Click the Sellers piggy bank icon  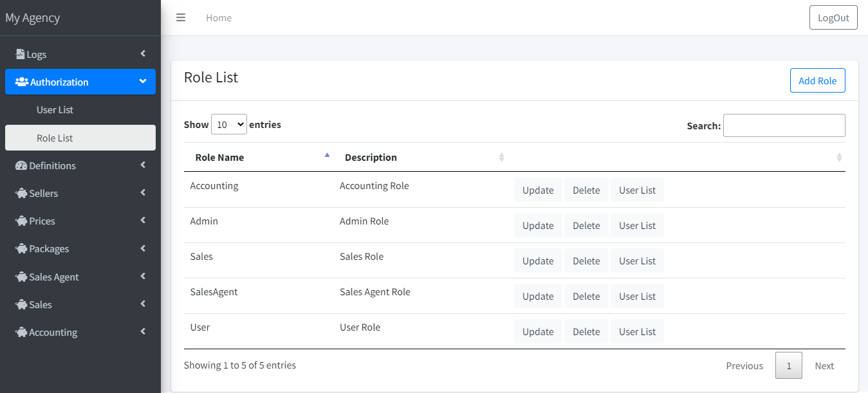[21, 193]
